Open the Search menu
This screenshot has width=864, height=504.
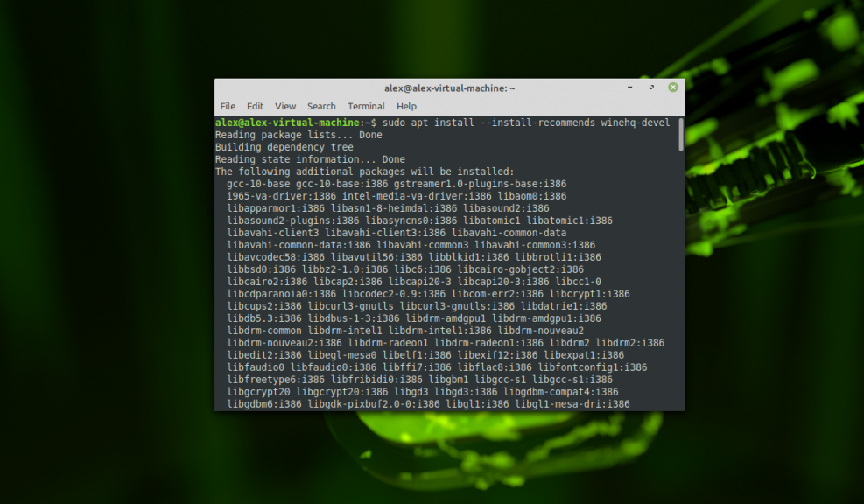321,106
